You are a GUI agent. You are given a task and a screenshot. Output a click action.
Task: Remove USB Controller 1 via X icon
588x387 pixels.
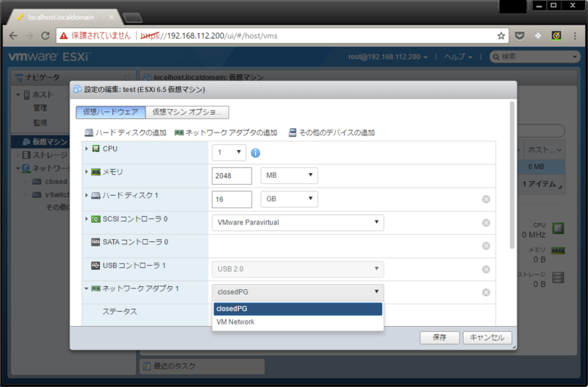486,269
